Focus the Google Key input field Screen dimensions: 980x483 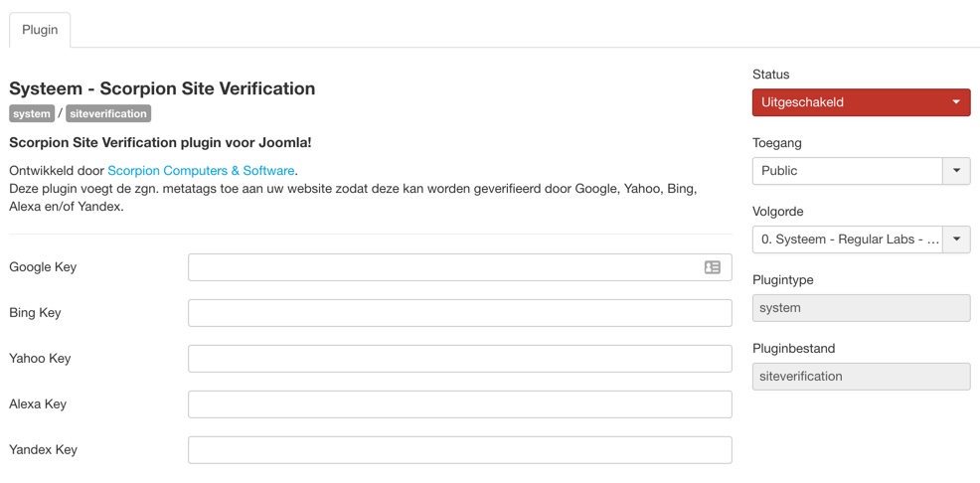click(x=444, y=267)
